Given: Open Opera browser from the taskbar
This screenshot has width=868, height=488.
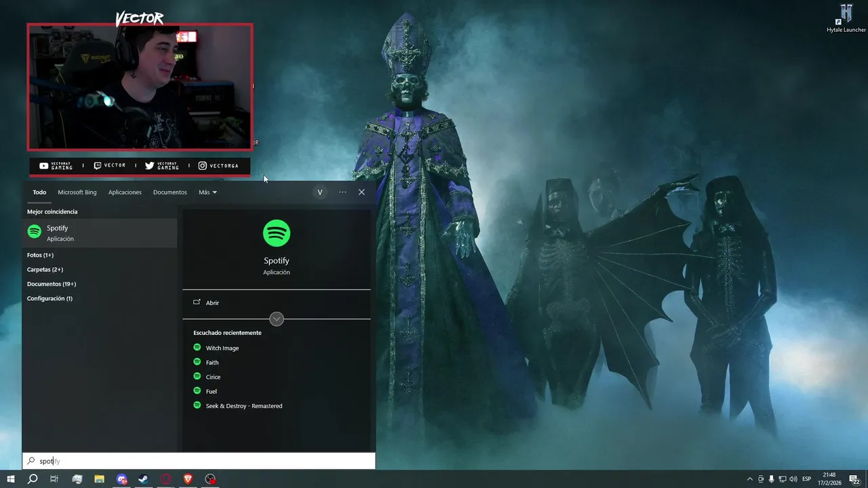Looking at the screenshot, I should pyautogui.click(x=166, y=479).
